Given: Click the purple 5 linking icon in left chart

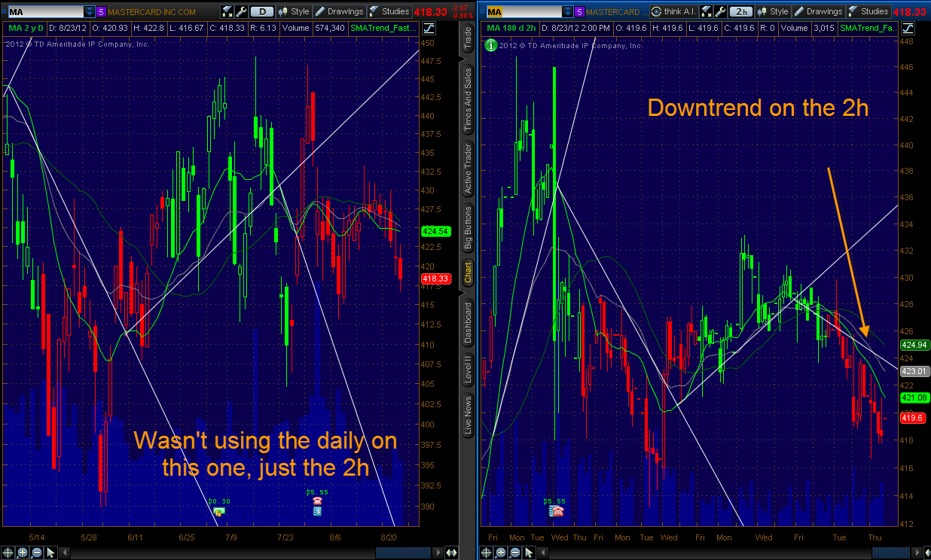Looking at the screenshot, I should pyautogui.click(x=102, y=12).
